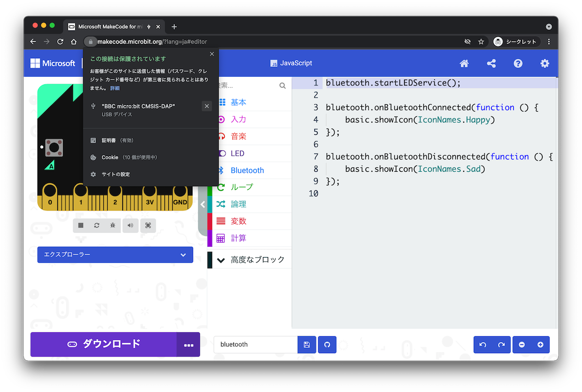The width and height of the screenshot is (582, 392).
Task: Open browser home page
Action: (x=74, y=42)
